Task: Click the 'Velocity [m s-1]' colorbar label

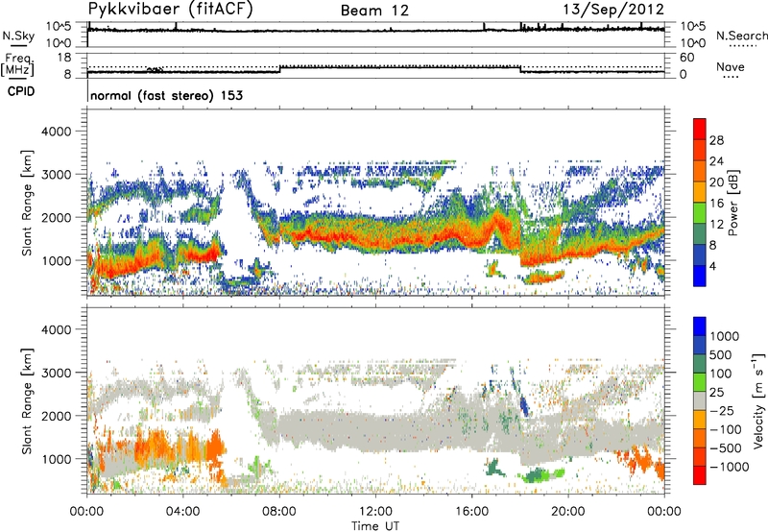Action: coord(758,400)
